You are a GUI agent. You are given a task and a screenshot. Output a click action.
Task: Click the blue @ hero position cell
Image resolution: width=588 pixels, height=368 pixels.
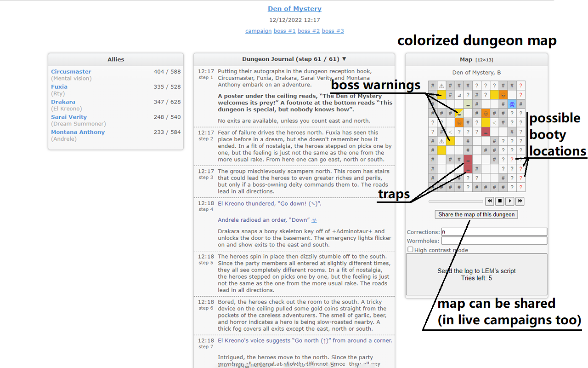[x=512, y=104]
